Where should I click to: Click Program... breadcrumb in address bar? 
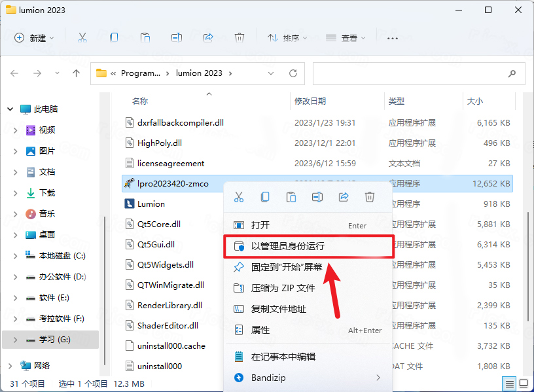[x=141, y=73]
